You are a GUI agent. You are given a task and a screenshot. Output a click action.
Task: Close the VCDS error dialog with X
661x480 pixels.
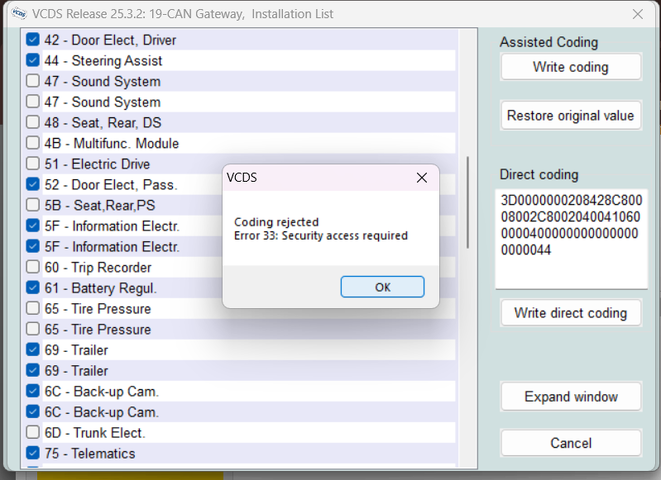pos(422,178)
